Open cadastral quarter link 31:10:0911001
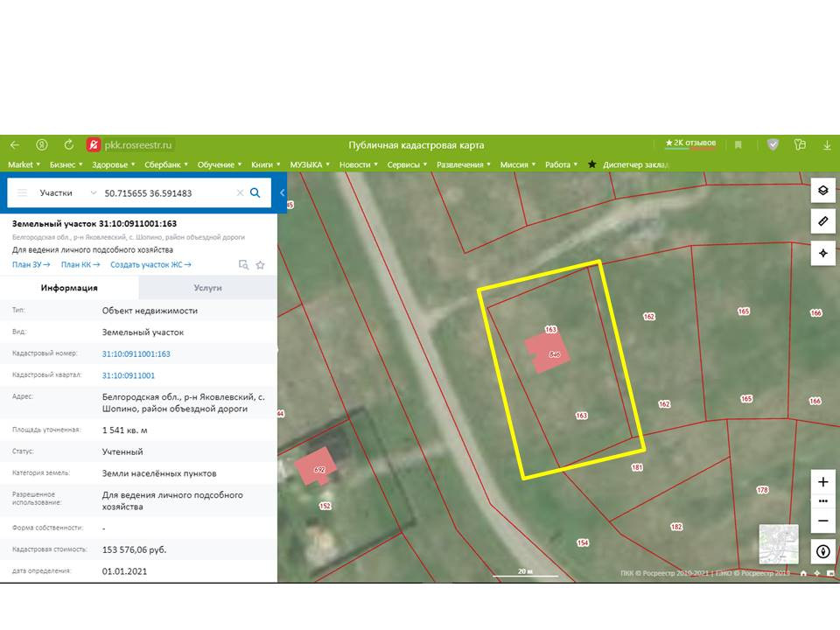 coord(129,375)
